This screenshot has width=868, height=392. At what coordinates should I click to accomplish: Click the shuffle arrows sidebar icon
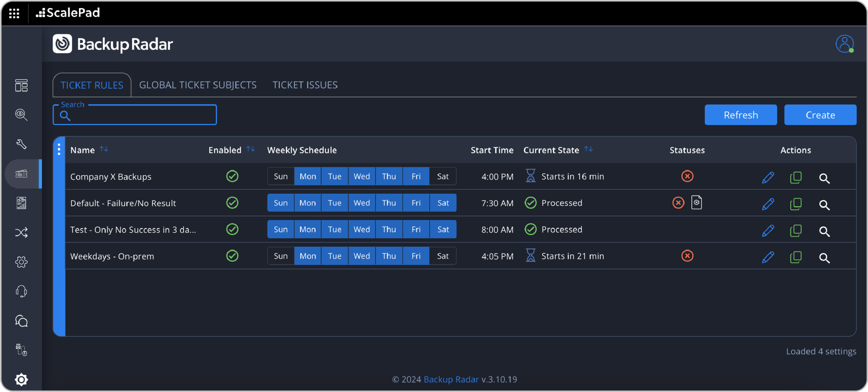(21, 232)
